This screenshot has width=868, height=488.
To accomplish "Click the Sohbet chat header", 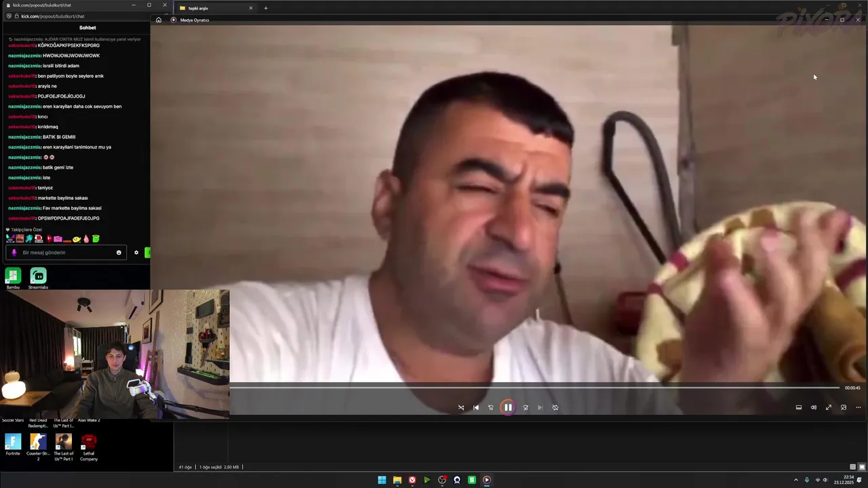I will pos(87,28).
